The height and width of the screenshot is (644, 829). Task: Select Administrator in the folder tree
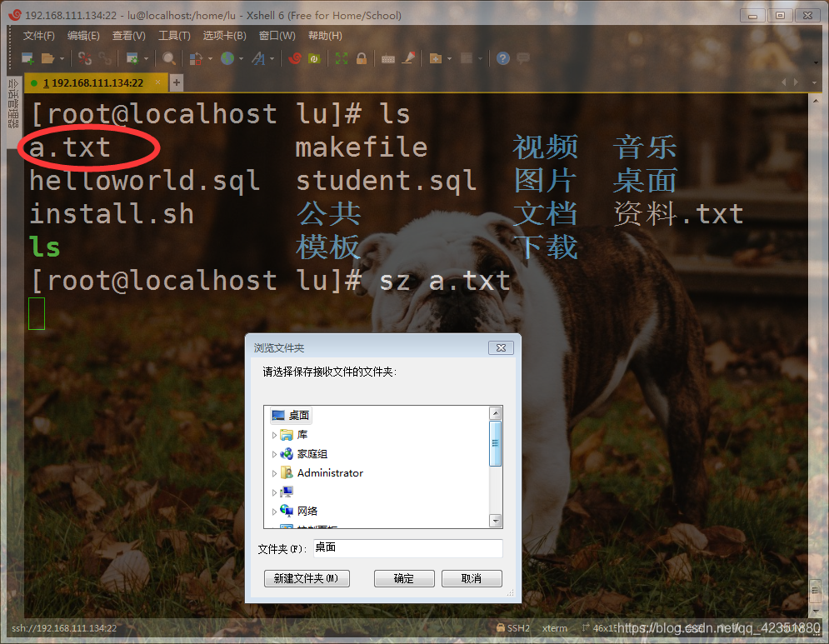(x=330, y=472)
